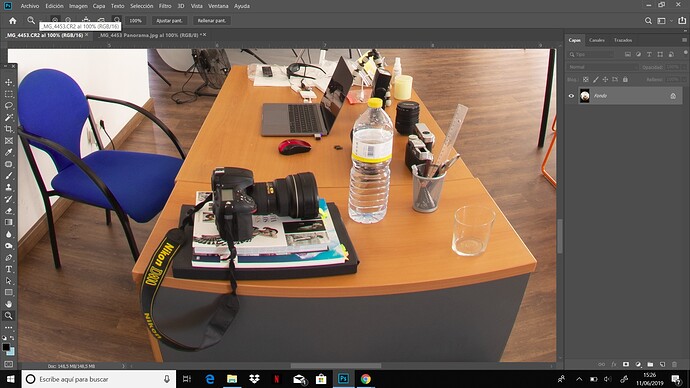Select the Eraser tool
This screenshot has width=690, height=388.
tap(8, 211)
